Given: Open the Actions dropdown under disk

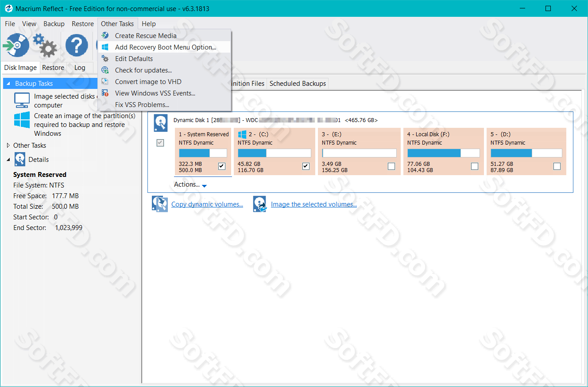Looking at the screenshot, I should [x=190, y=184].
